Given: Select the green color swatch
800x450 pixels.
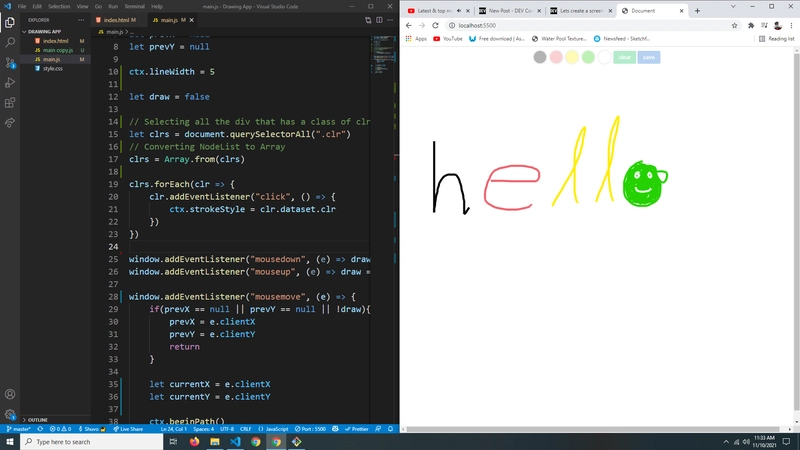Looking at the screenshot, I should (x=588, y=57).
